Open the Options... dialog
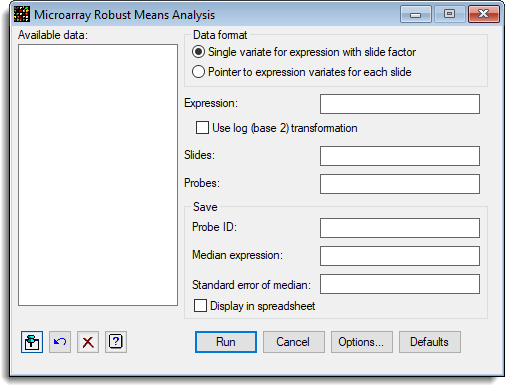The width and height of the screenshot is (505, 386). tap(362, 342)
